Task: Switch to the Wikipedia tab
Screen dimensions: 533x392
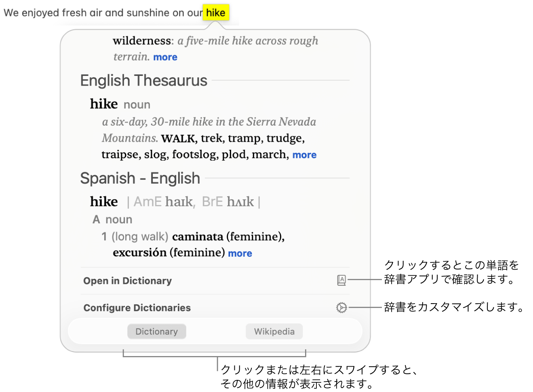Action: click(x=274, y=331)
